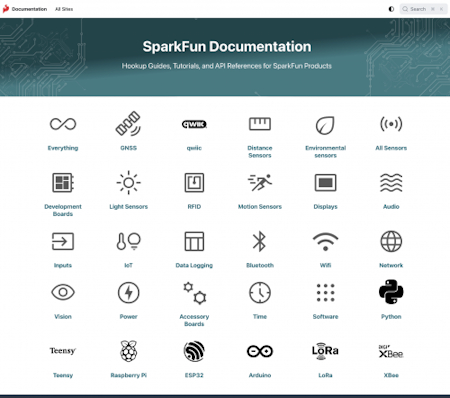Open the Data Logging table icon

pyautogui.click(x=194, y=241)
